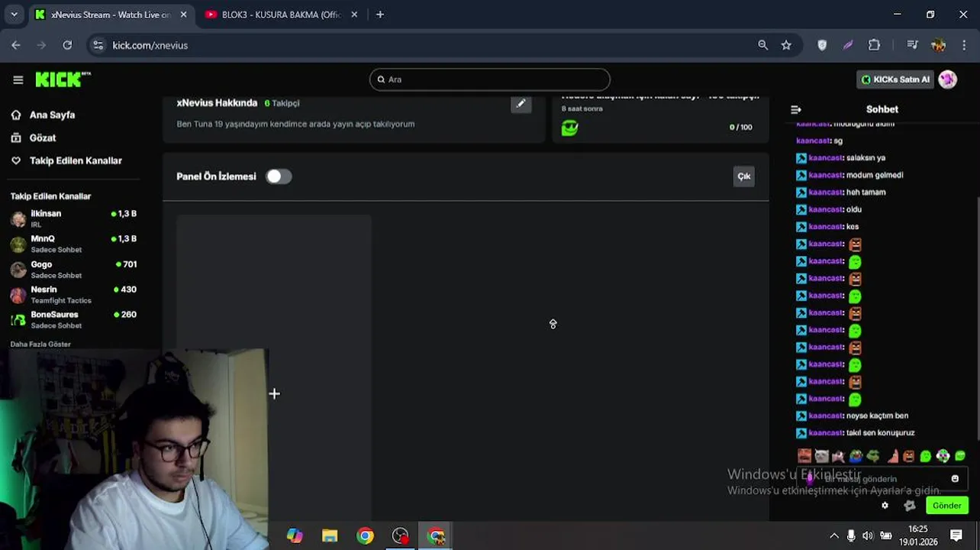
Task: Close the BLOK3 YouTube tab
Action: [354, 15]
